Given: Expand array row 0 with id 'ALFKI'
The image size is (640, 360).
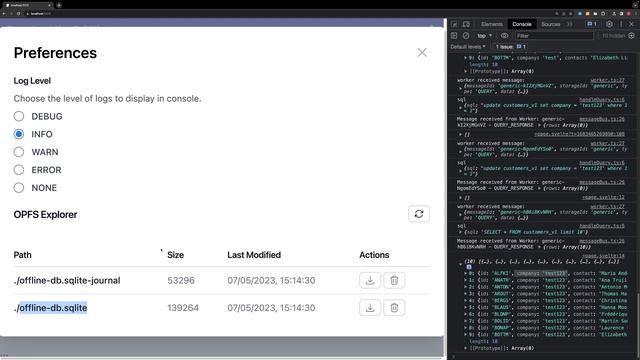Looking at the screenshot, I should click(x=466, y=273).
